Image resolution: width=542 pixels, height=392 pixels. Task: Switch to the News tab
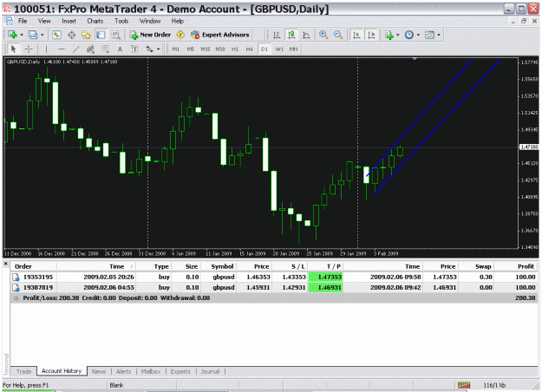tap(99, 371)
